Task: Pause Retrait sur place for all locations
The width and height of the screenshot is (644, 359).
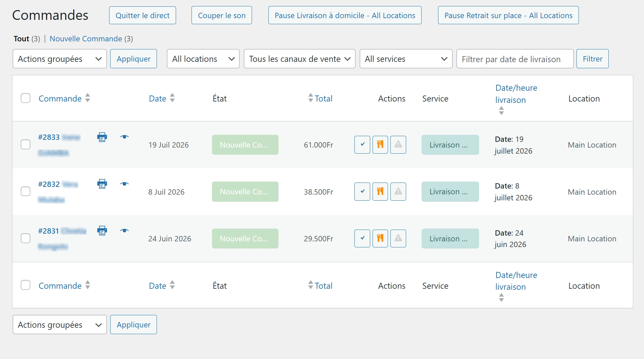Action: click(508, 15)
